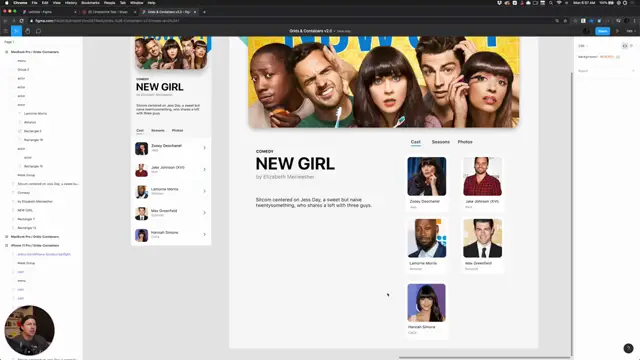Click background color swatch in Code panel
Image resolution: width=640 pixels, height=360 pixels.
(x=618, y=57)
